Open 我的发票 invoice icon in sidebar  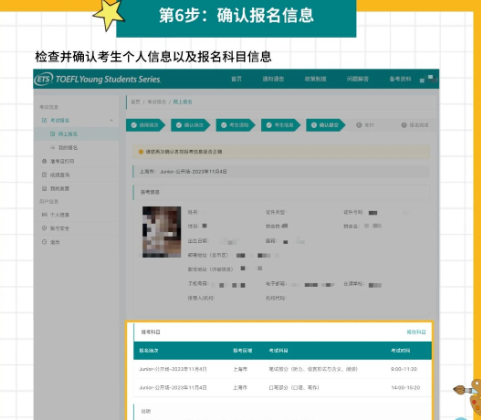point(44,189)
